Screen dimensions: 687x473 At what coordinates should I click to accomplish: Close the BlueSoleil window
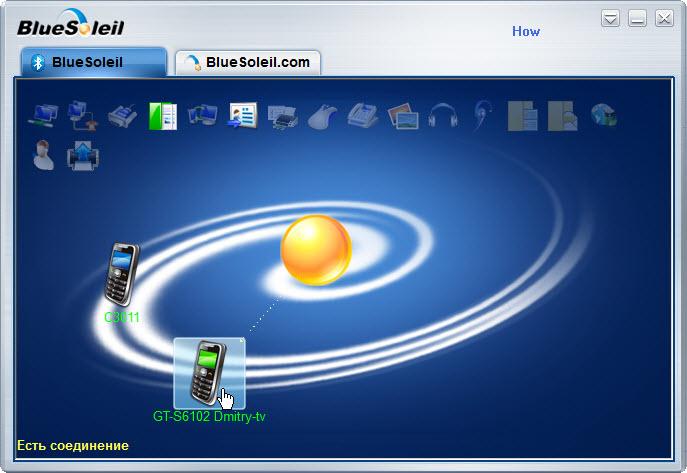[x=664, y=19]
